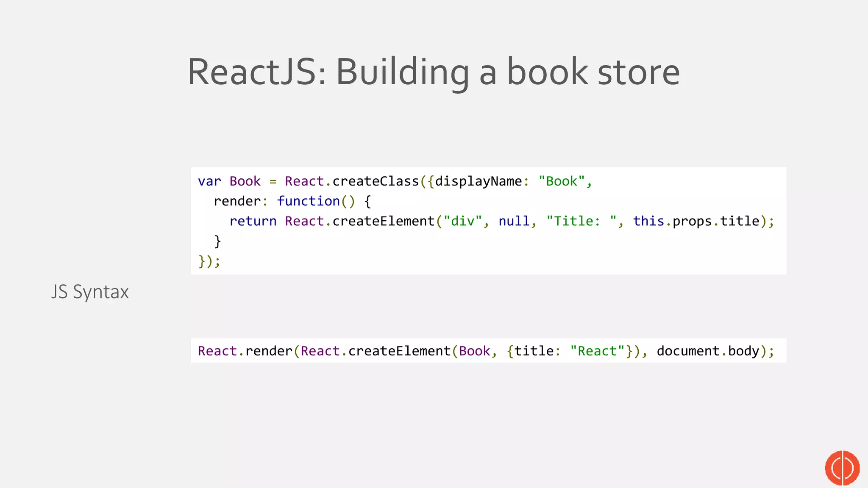Click "document.body" in the lower code snippet

click(708, 351)
